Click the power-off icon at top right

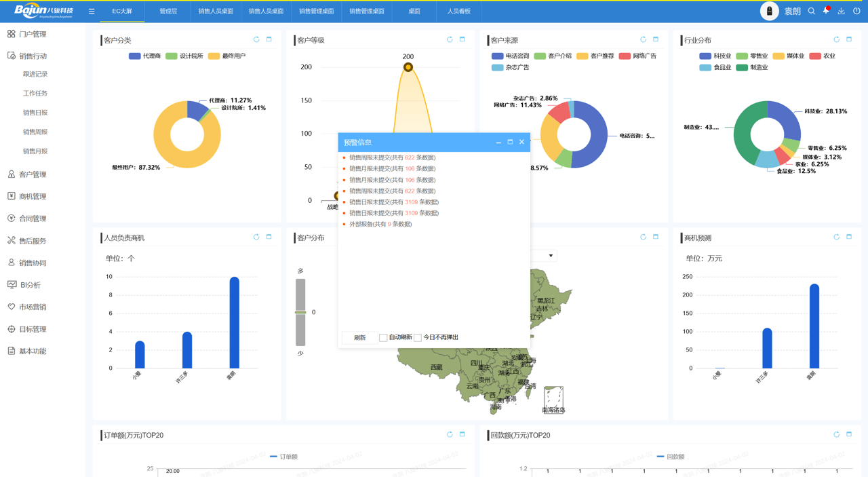[x=856, y=11]
